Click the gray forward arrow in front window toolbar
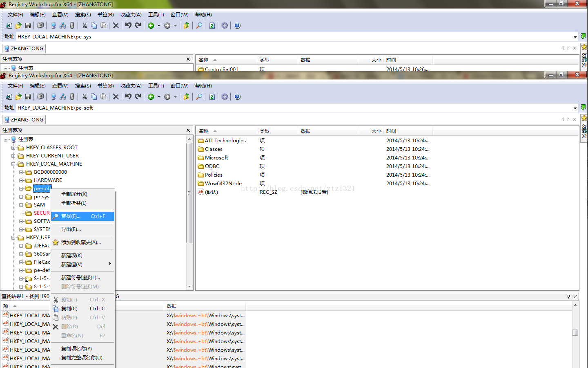The width and height of the screenshot is (588, 368). pyautogui.click(x=167, y=96)
